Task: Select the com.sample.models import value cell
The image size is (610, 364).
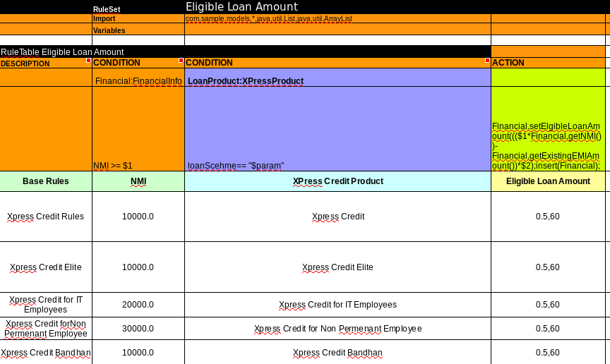Action: [337, 18]
